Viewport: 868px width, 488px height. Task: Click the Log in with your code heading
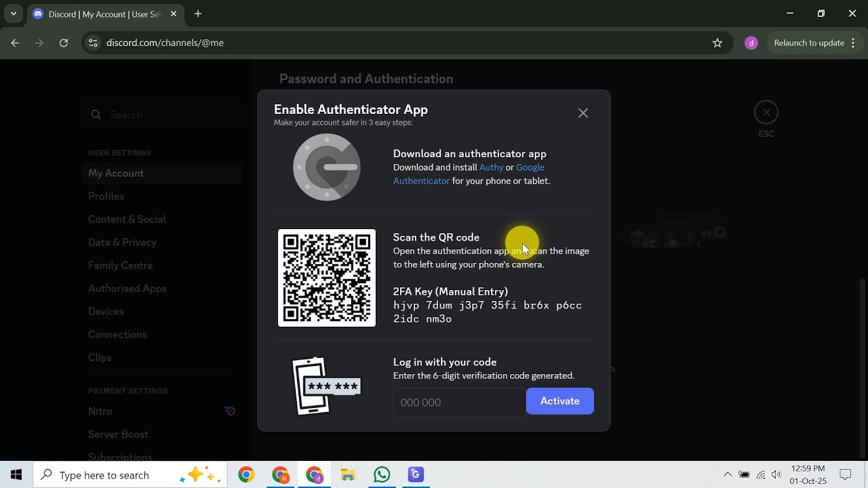[445, 362]
